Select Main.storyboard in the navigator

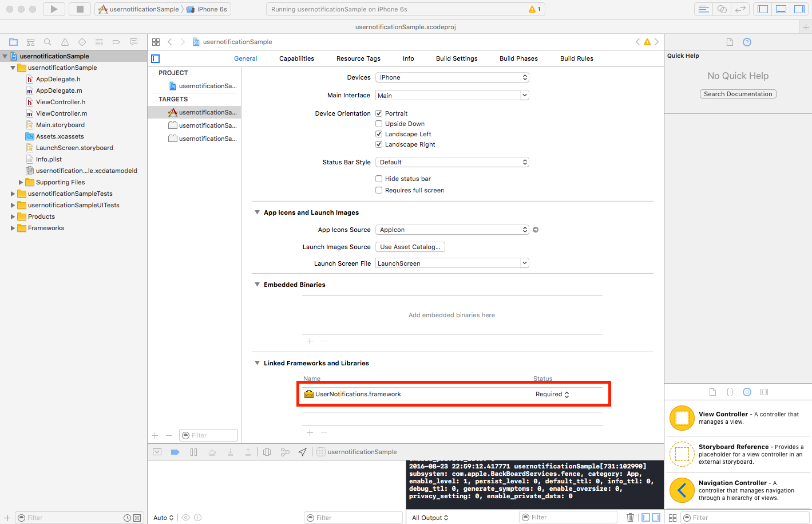coord(60,125)
